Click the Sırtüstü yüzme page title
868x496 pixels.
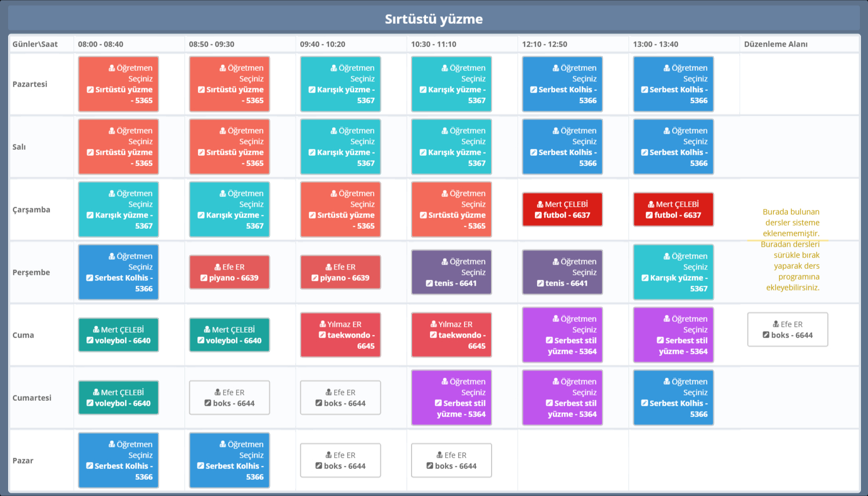pyautogui.click(x=434, y=19)
